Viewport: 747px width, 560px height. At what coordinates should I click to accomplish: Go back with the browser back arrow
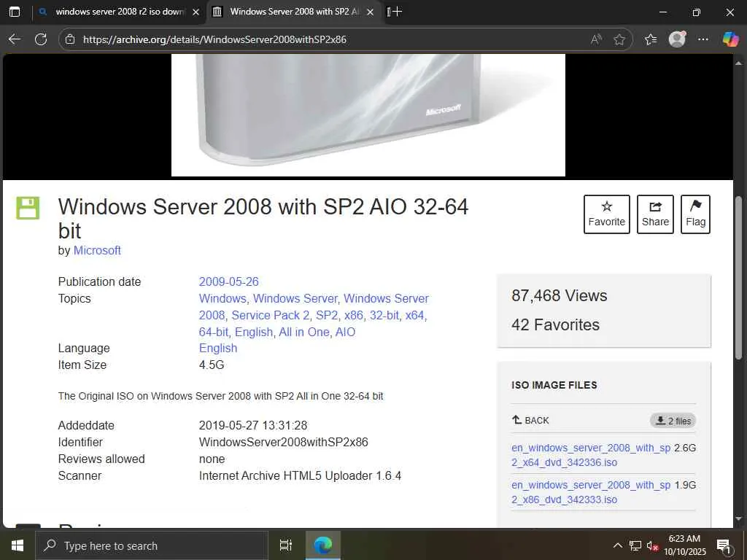coord(15,39)
